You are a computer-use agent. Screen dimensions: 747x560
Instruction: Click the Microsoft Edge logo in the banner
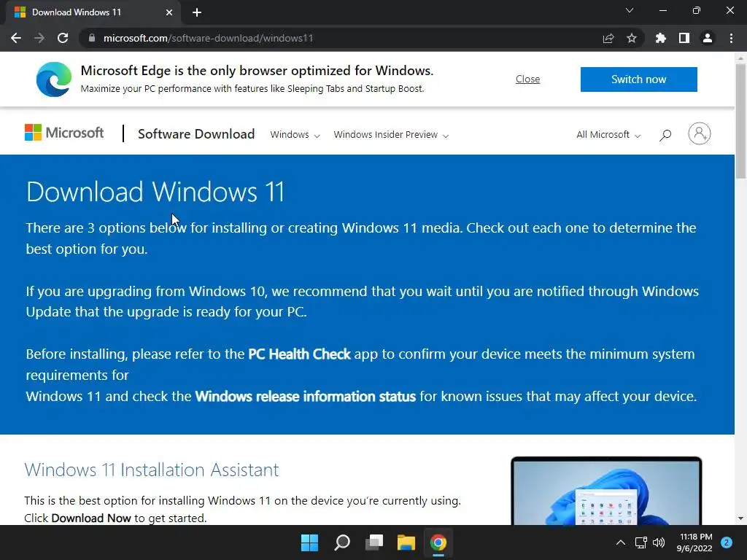tap(54, 79)
